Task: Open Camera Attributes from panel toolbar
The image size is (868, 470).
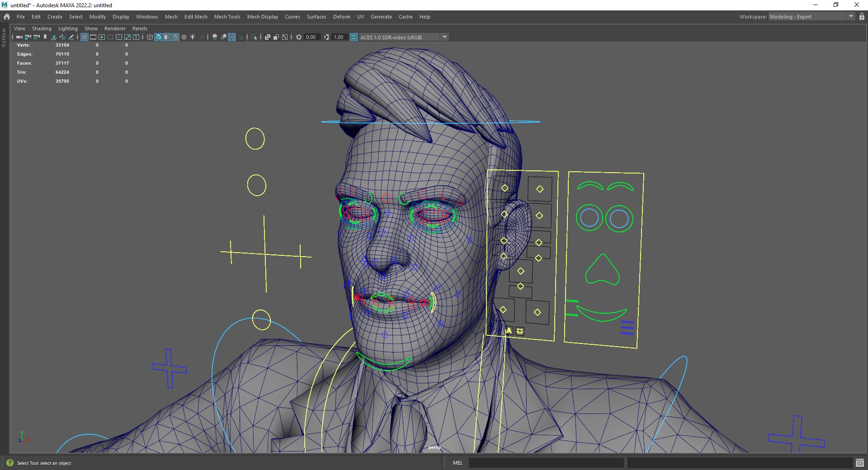Action: pyautogui.click(x=37, y=37)
